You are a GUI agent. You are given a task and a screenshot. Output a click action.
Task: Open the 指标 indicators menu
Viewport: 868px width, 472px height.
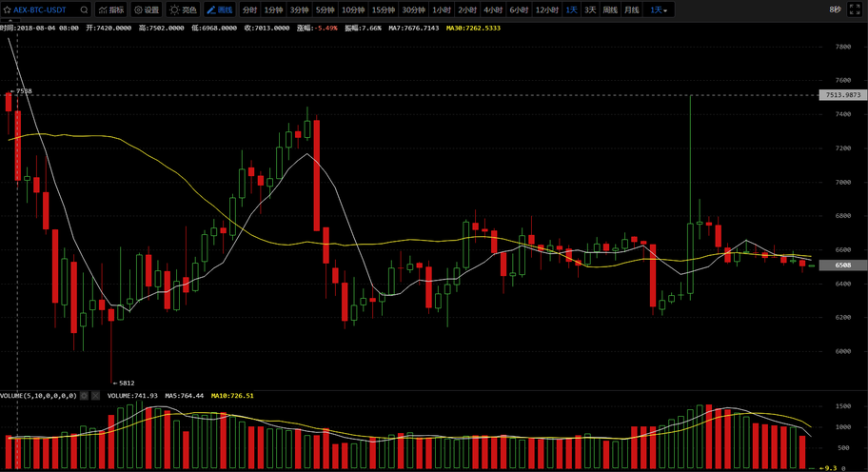111,10
